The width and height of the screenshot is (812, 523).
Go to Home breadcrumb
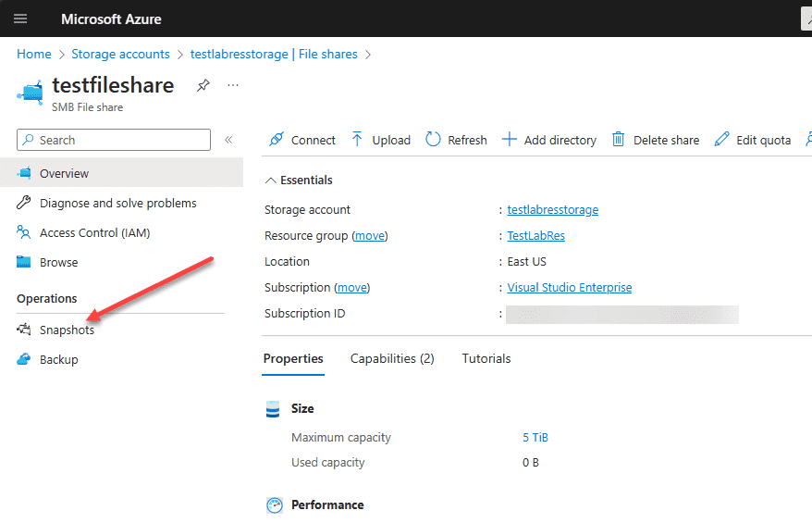point(33,54)
